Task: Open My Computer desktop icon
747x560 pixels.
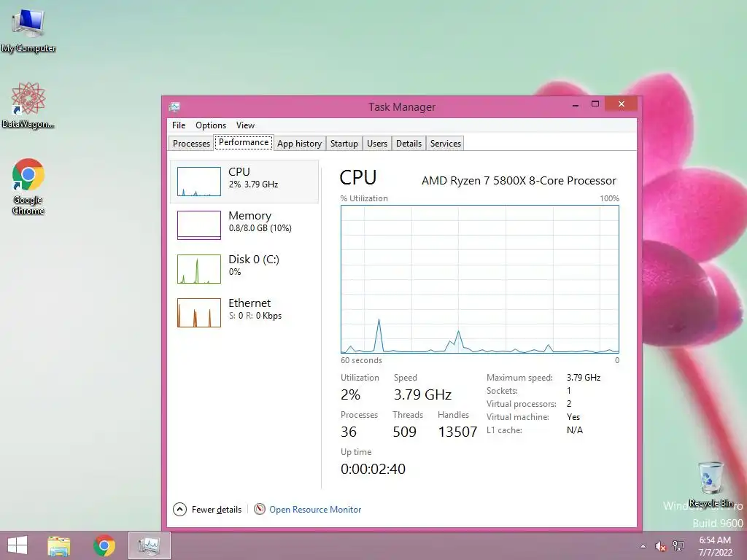Action: (28, 30)
